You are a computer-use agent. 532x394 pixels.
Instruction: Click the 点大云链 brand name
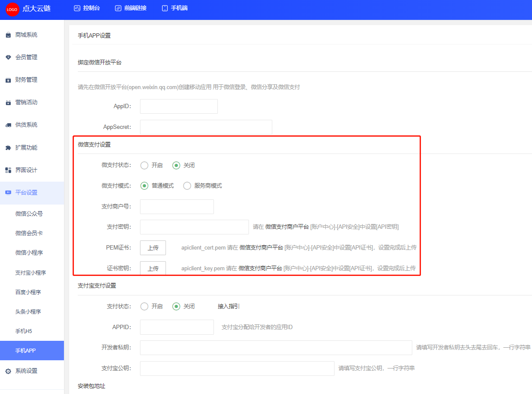pyautogui.click(x=37, y=9)
